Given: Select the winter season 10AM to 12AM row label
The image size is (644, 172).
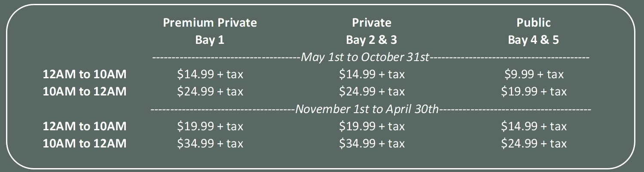Looking at the screenshot, I should coord(85,144).
